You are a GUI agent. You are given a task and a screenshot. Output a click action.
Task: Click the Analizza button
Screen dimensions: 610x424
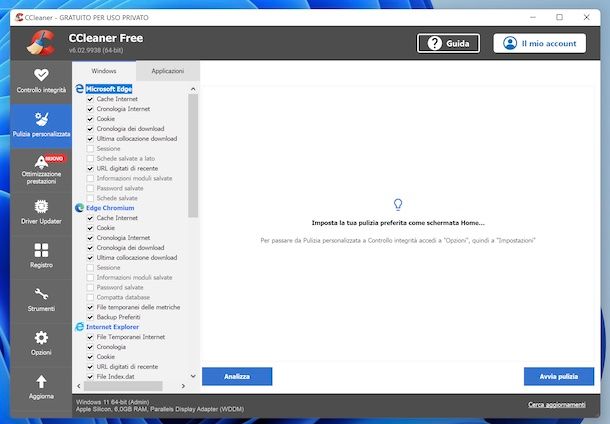(237, 376)
